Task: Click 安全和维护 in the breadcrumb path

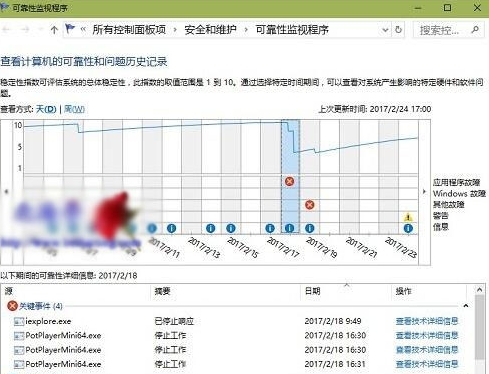Action: pyautogui.click(x=210, y=30)
